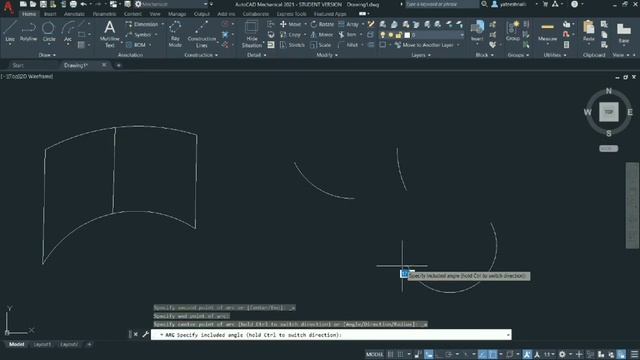The height and width of the screenshot is (360, 640).
Task: Activate Ray Mode in Construction panel
Action: (x=175, y=34)
